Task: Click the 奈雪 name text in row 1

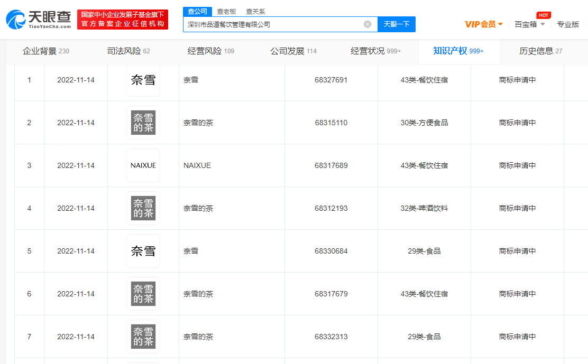Action: tap(191, 80)
